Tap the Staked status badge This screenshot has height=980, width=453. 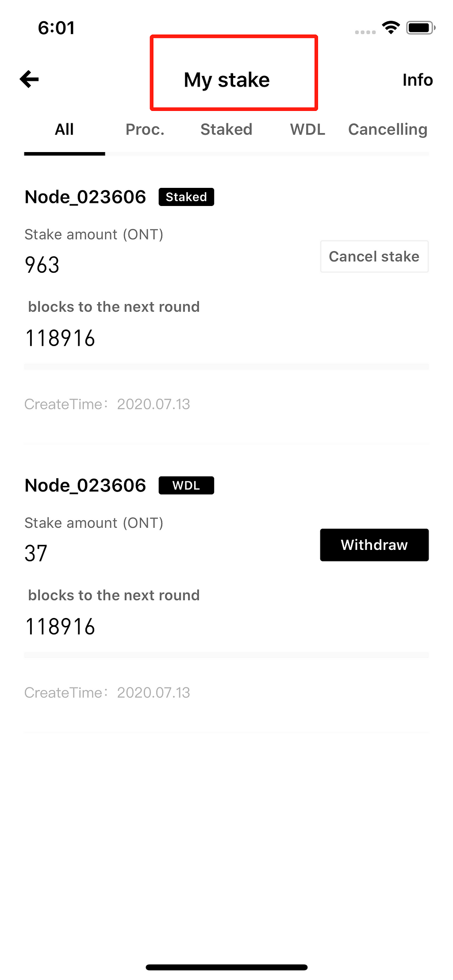pyautogui.click(x=186, y=197)
